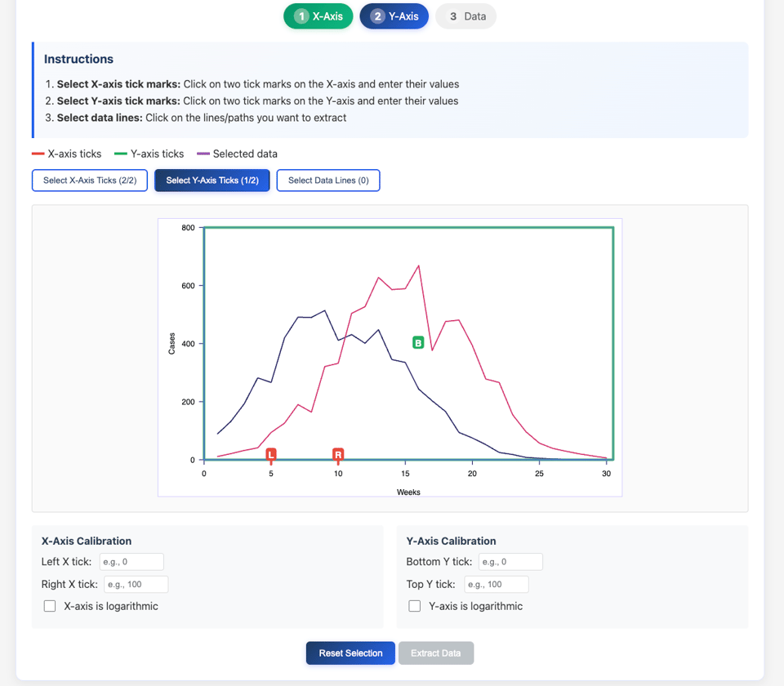Image resolution: width=784 pixels, height=686 pixels.
Task: Click Select X-Axis Ticks (2/2) button
Action: 90,180
